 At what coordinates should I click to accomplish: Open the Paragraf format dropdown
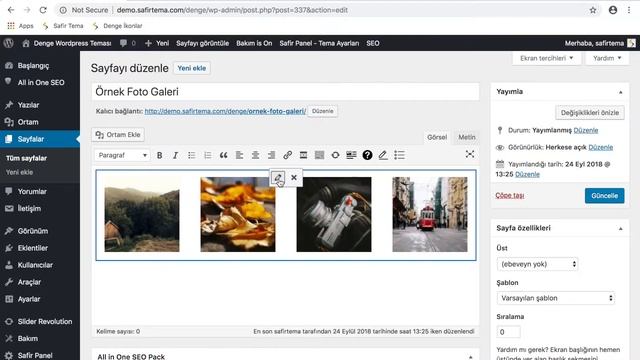[122, 155]
